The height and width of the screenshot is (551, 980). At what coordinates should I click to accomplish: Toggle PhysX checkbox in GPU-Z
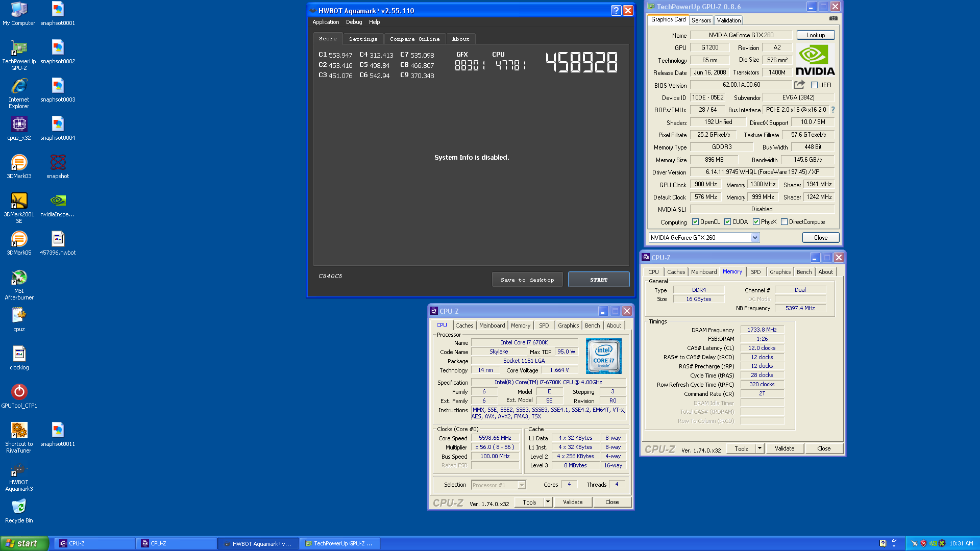pos(756,222)
